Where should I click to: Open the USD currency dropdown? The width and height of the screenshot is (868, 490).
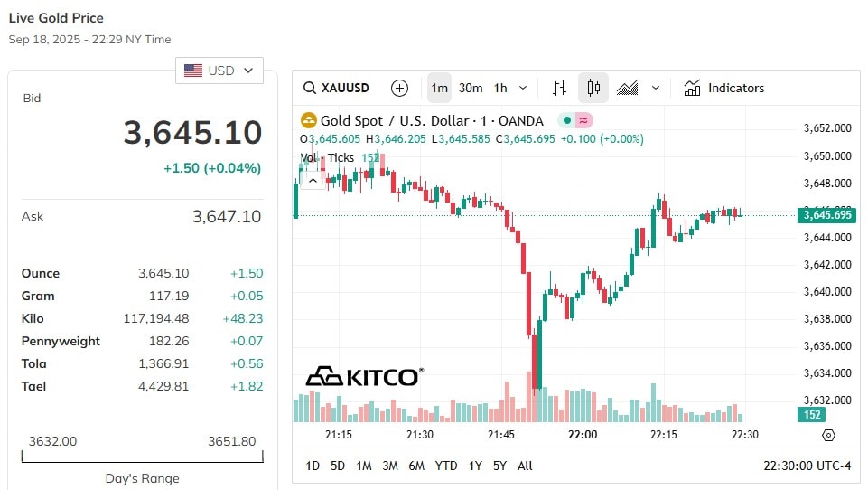tap(219, 71)
